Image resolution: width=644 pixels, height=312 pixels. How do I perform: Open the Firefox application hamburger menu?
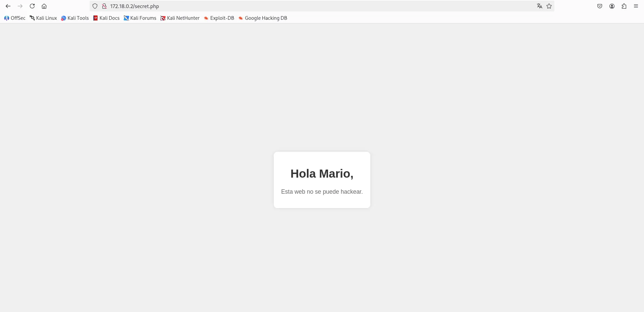[x=636, y=6]
